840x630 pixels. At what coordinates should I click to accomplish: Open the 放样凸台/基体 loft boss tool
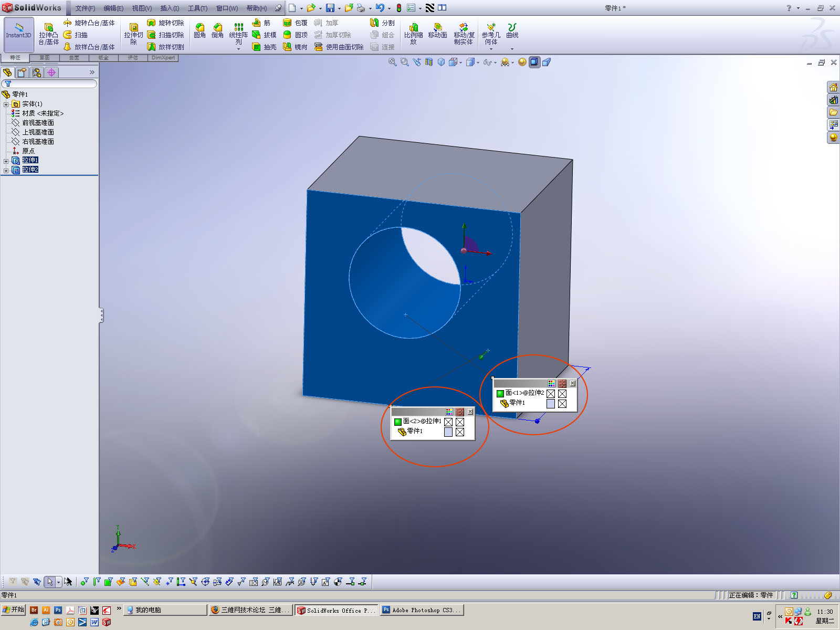[89, 47]
